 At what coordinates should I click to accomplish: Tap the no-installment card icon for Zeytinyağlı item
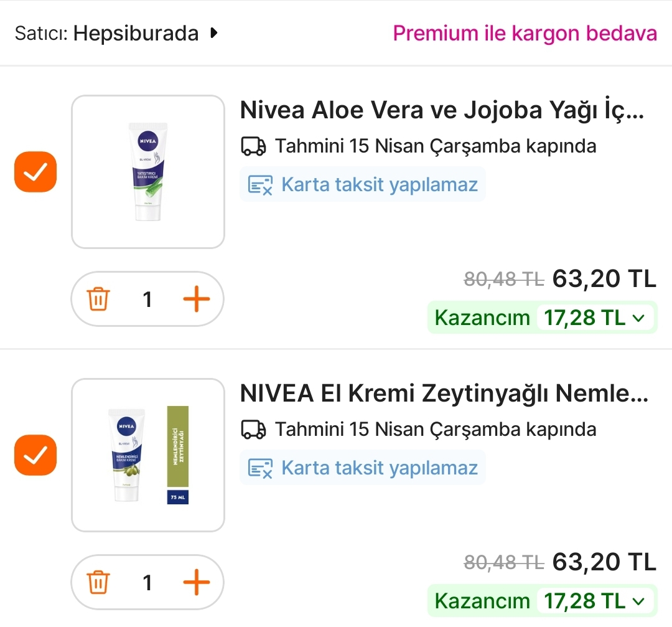[260, 468]
